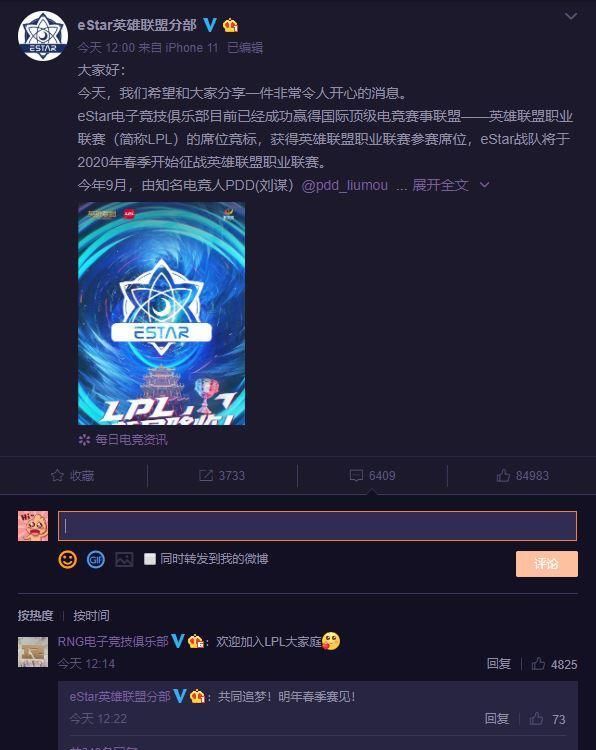The height and width of the screenshot is (750, 596).
Task: Like eStar's reply with 73 likes
Action: (547, 719)
